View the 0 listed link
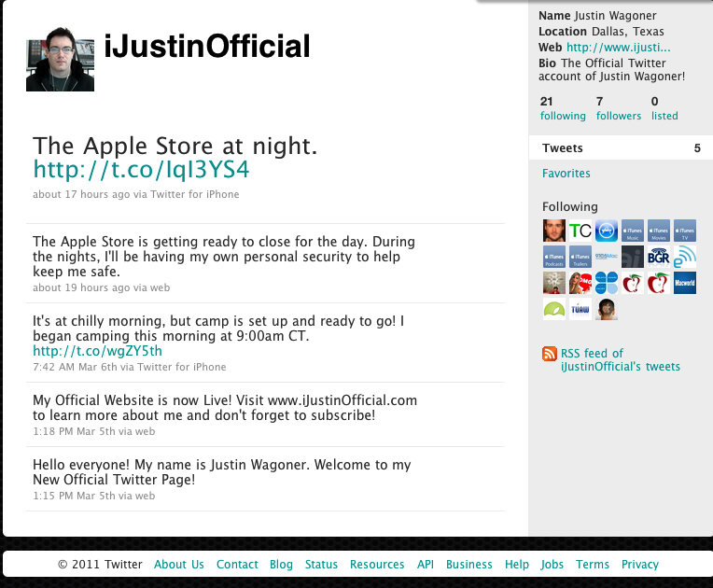This screenshot has height=588, width=713. pos(664,108)
